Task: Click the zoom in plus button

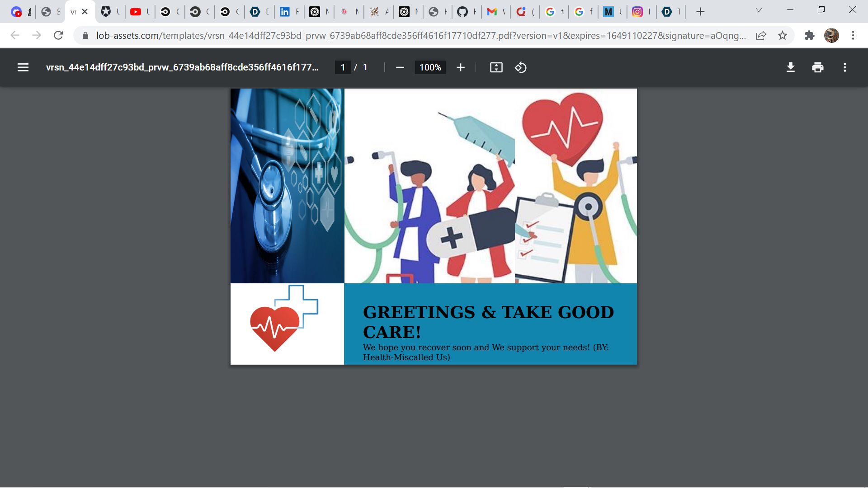Action: point(460,67)
